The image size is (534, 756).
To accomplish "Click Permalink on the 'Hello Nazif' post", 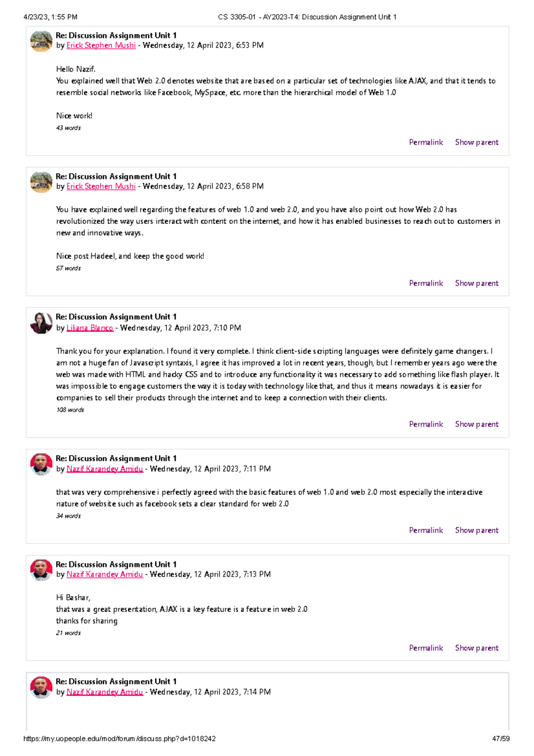I will pos(426,142).
